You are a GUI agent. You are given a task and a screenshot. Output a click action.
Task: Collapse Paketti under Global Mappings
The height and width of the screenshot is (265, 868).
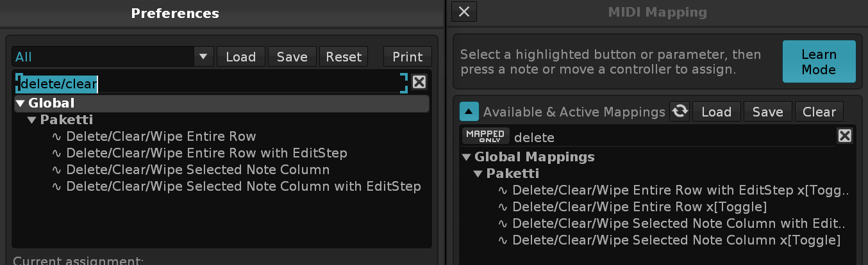[478, 174]
